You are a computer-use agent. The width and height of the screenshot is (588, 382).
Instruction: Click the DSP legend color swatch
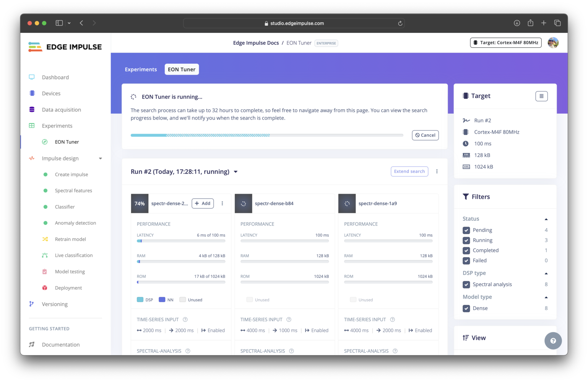[x=140, y=300]
